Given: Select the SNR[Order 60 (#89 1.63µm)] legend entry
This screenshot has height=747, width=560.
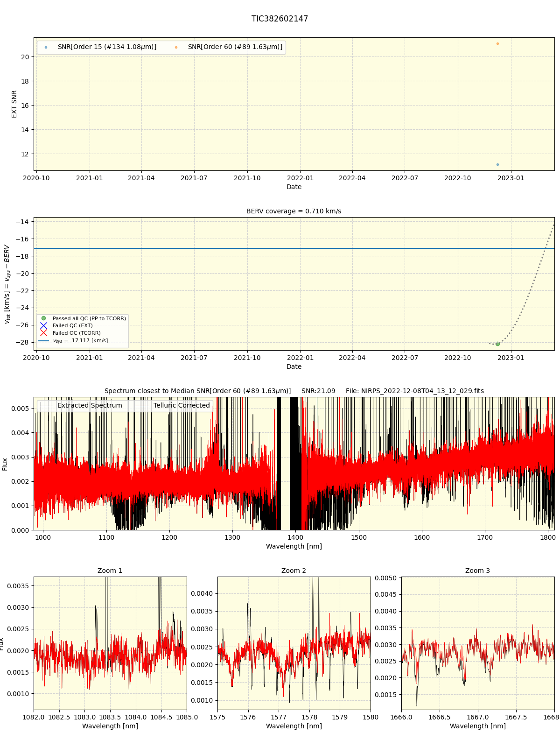Looking at the screenshot, I should [230, 47].
